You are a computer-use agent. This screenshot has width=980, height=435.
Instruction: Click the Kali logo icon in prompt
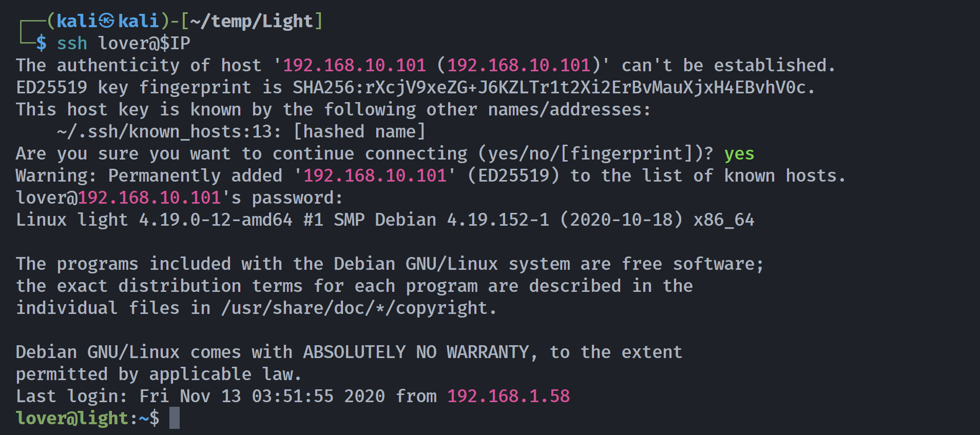pyautogui.click(x=107, y=21)
